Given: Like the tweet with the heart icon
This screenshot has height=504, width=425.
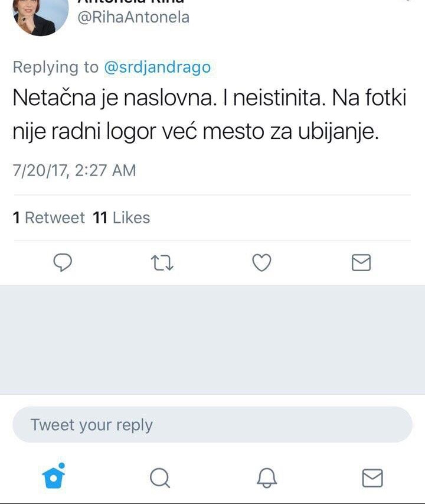Looking at the screenshot, I should pos(261,262).
